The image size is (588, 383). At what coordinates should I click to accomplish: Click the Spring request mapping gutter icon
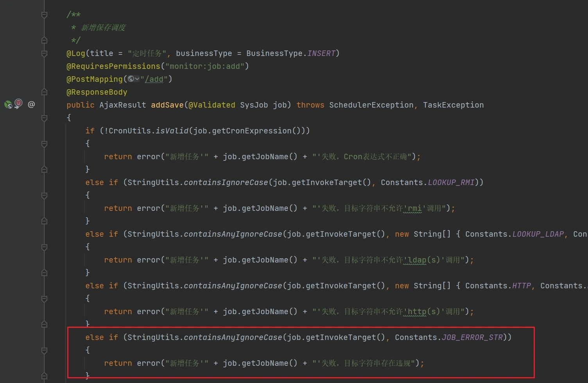tap(8, 104)
